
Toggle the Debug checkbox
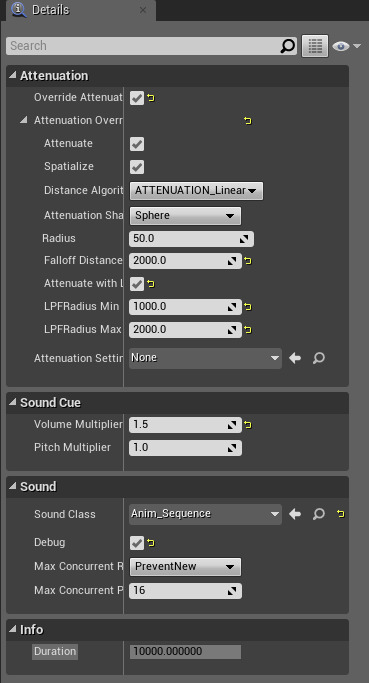(x=137, y=543)
